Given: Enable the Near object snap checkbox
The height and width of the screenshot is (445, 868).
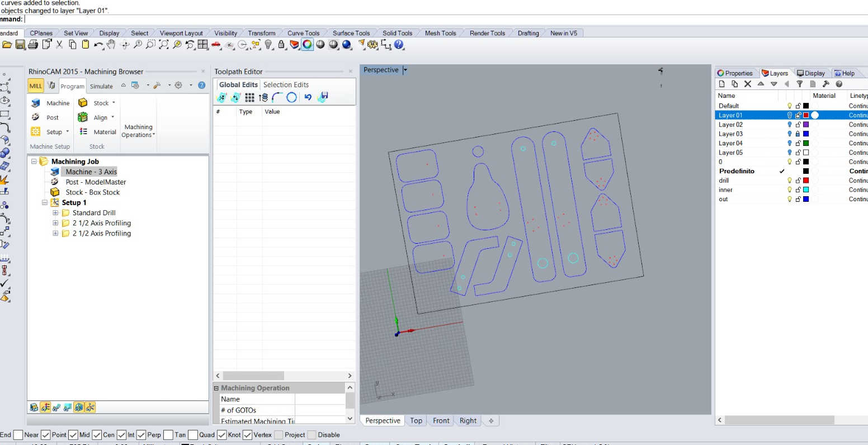Looking at the screenshot, I should point(18,435).
